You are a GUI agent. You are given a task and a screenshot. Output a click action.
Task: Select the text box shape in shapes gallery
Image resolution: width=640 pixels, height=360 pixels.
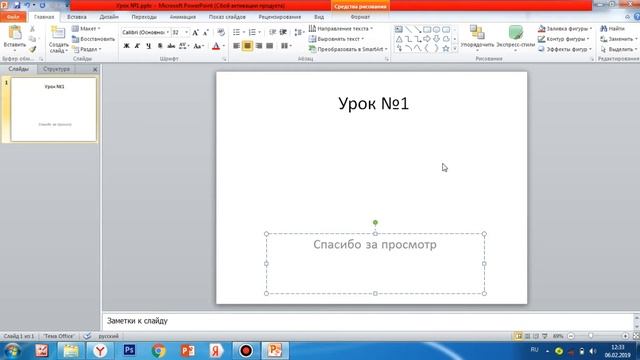[x=399, y=29]
